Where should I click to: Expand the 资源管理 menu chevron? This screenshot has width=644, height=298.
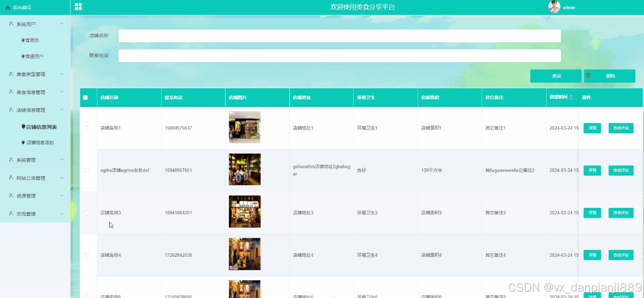point(62,195)
